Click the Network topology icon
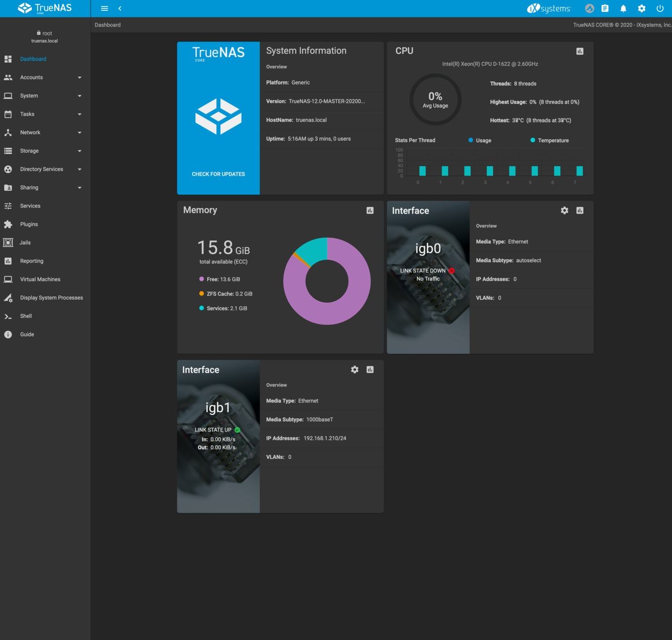Viewport: 672px width, 640px height. 8,132
